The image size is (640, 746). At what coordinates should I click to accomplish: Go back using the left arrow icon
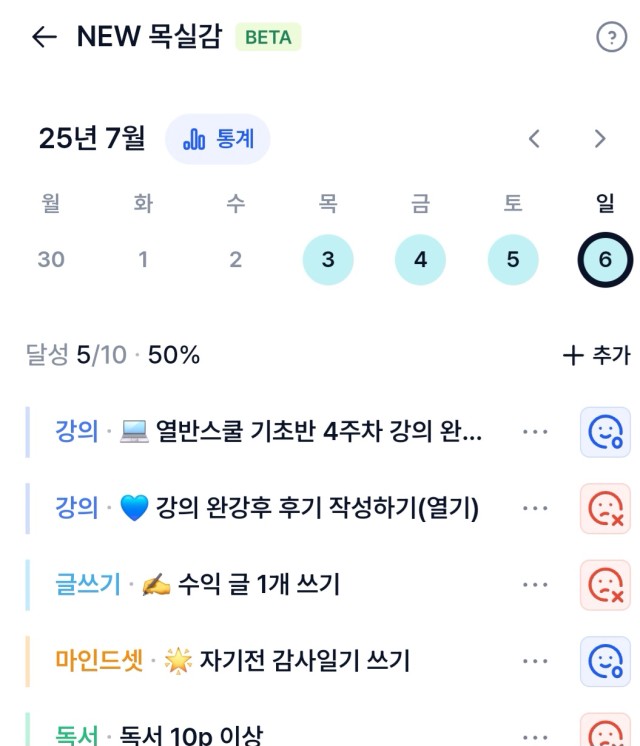point(44,37)
